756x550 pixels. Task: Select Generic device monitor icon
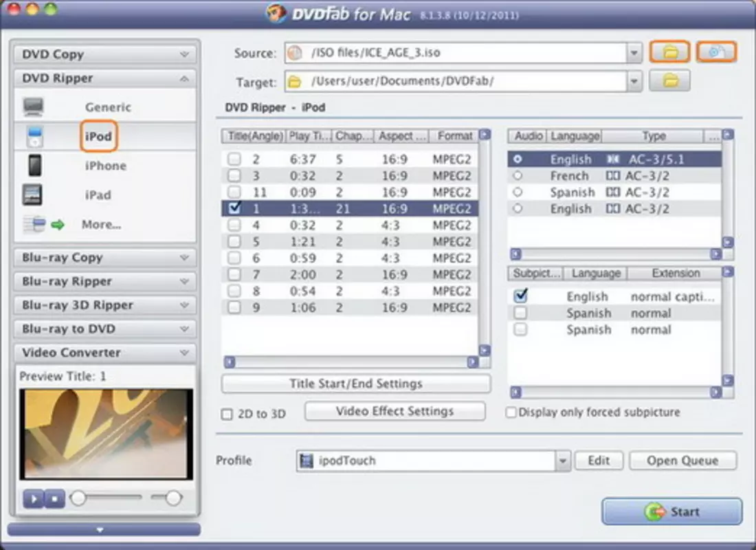(x=33, y=107)
